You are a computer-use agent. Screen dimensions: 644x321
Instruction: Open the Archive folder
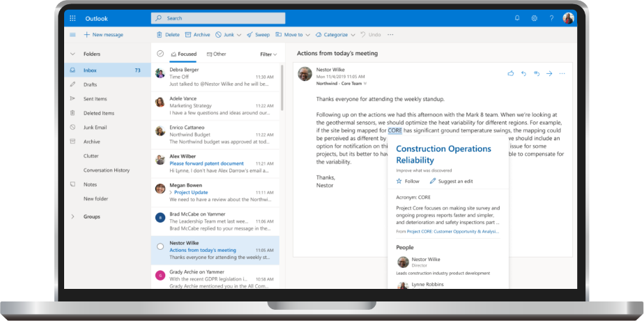(107, 142)
